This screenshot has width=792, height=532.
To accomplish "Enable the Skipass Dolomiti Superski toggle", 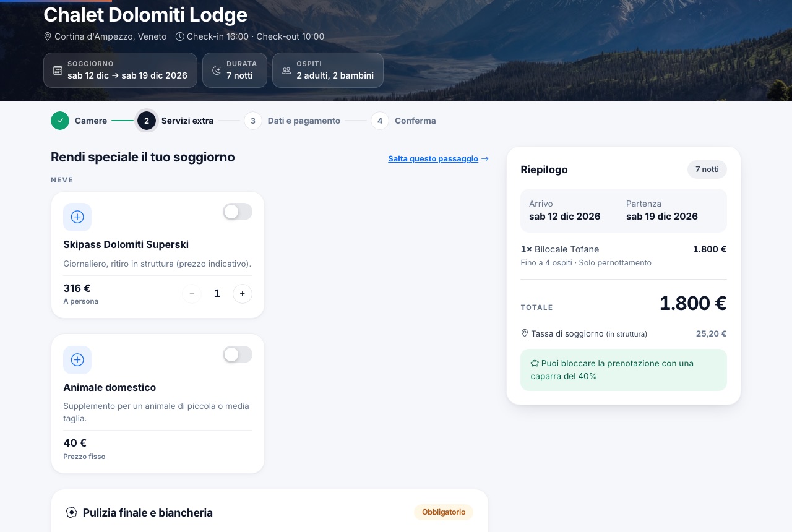I will (238, 212).
